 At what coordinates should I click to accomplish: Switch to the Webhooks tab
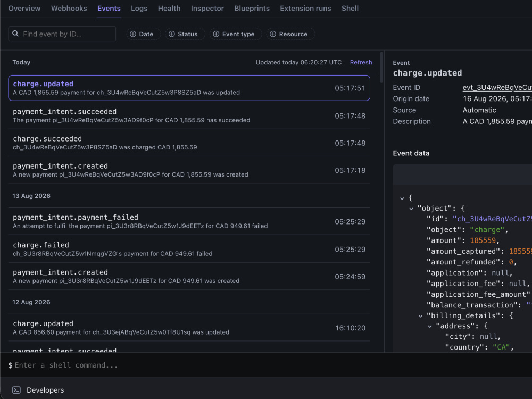69,9
